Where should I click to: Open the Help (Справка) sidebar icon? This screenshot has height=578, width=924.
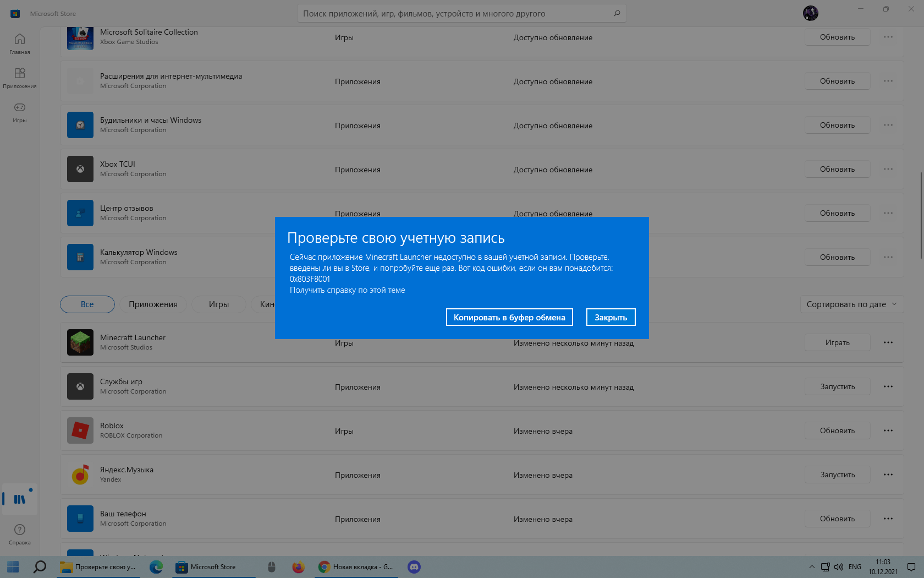coord(20,534)
